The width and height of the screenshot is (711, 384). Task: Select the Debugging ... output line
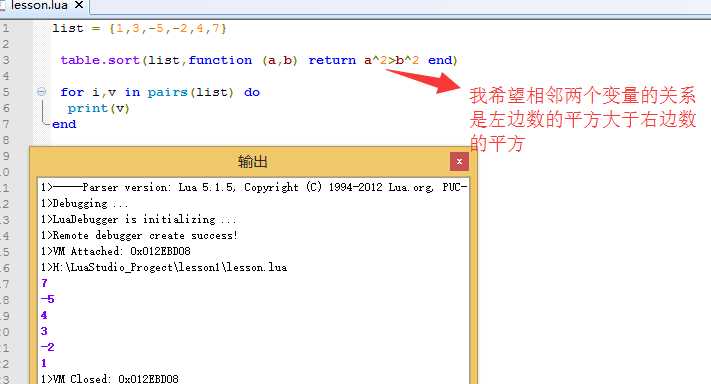[x=84, y=203]
